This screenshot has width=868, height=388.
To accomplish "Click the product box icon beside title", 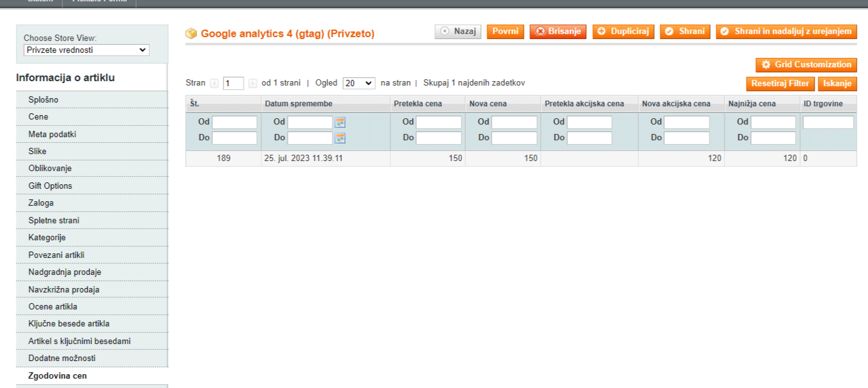I will pyautogui.click(x=191, y=33).
